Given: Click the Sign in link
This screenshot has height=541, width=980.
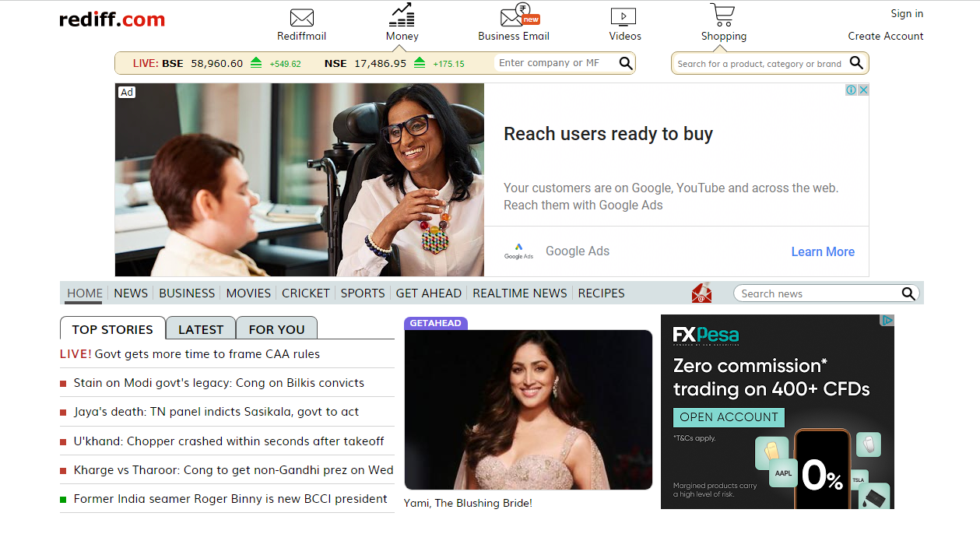Looking at the screenshot, I should click(x=907, y=13).
